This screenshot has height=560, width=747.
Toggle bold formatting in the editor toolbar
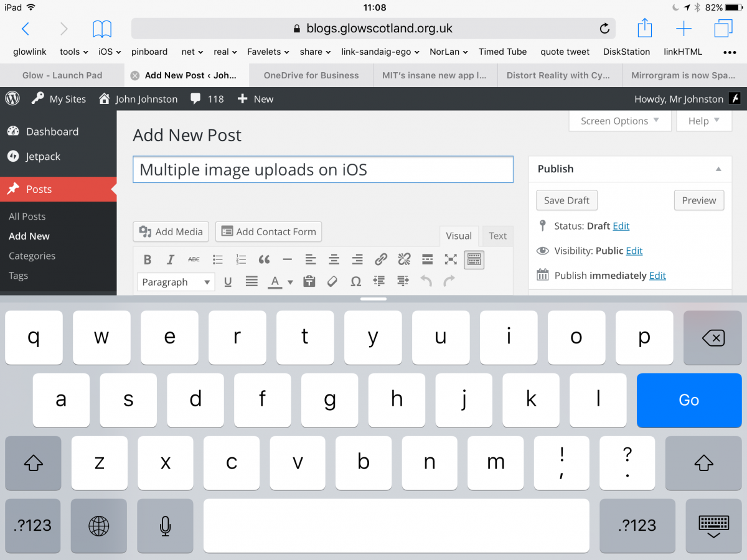(x=148, y=259)
